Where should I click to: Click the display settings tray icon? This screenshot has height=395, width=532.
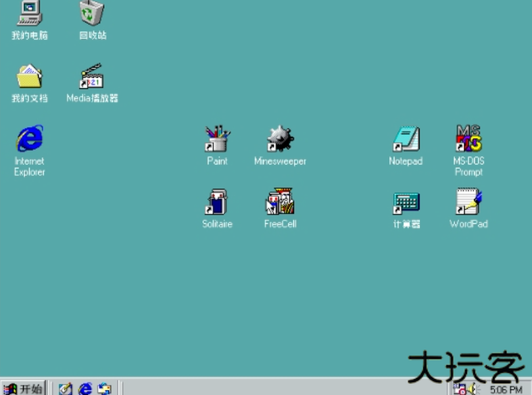pos(458,388)
